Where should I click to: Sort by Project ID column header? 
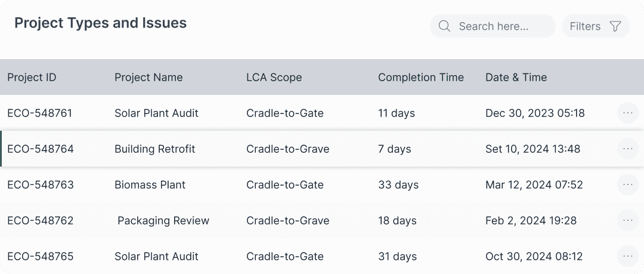click(x=32, y=78)
